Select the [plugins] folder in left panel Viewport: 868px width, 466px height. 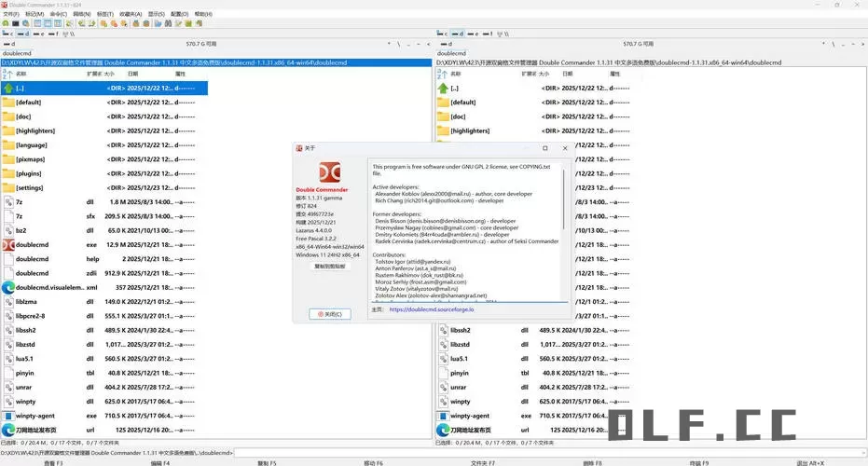tap(104, 173)
